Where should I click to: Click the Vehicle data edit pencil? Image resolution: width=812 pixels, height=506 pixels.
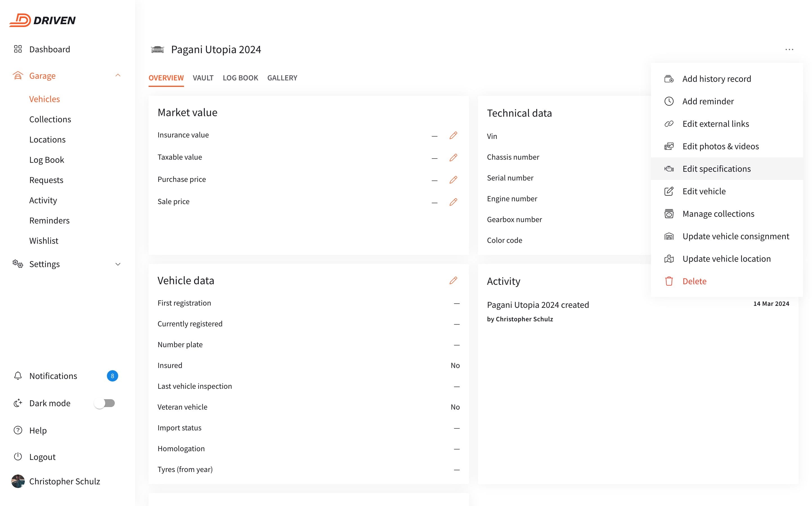(453, 281)
